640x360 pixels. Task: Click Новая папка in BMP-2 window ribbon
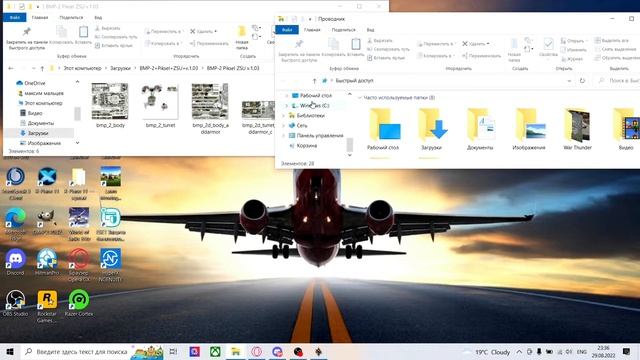[x=242, y=38]
